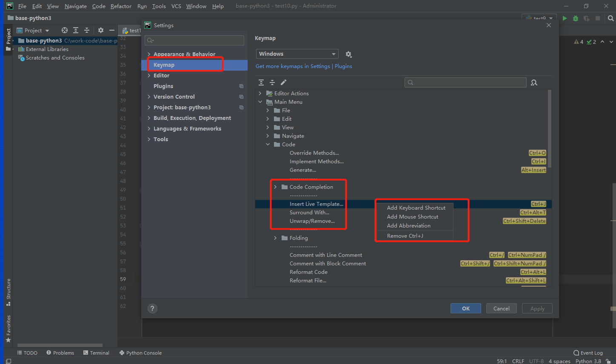Click the help question mark button
The width and height of the screenshot is (616, 364).
pyautogui.click(x=152, y=309)
